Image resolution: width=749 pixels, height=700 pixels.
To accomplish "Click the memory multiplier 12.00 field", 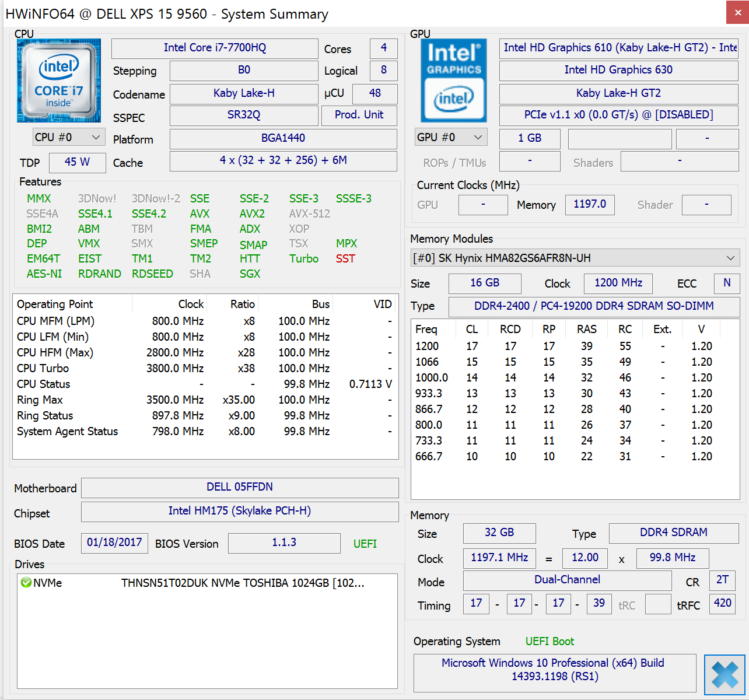I will coord(585,558).
